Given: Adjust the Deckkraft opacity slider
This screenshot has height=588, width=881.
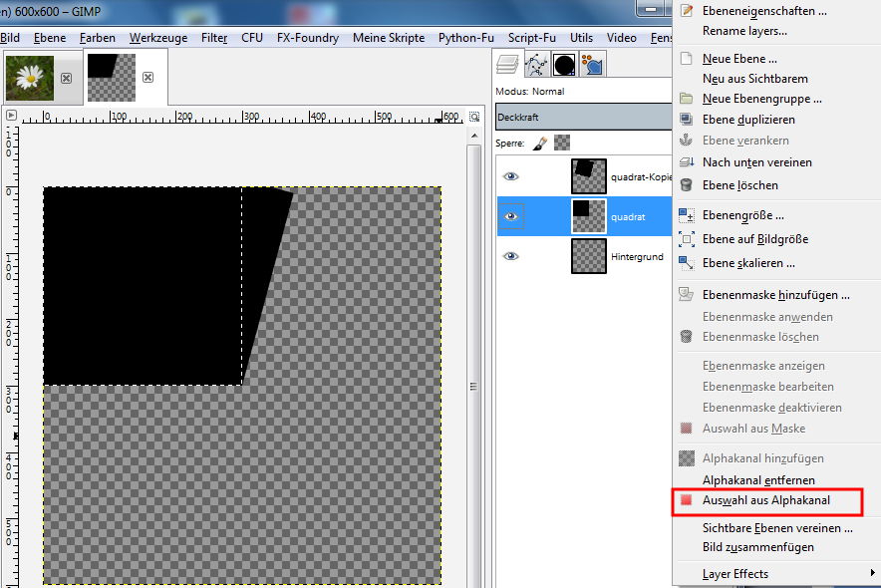Looking at the screenshot, I should pos(583,118).
